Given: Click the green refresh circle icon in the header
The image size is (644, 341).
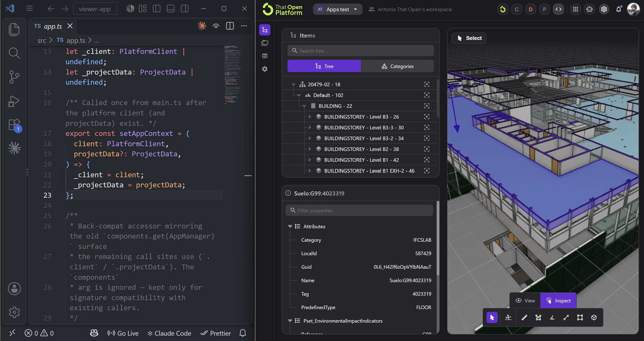Looking at the screenshot, I should coord(502,9).
